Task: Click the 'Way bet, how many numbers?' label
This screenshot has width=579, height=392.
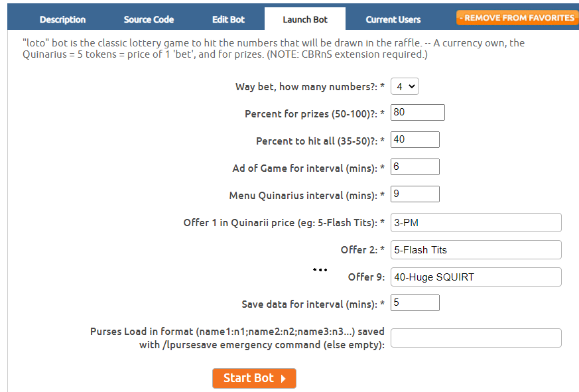Action: [x=310, y=87]
